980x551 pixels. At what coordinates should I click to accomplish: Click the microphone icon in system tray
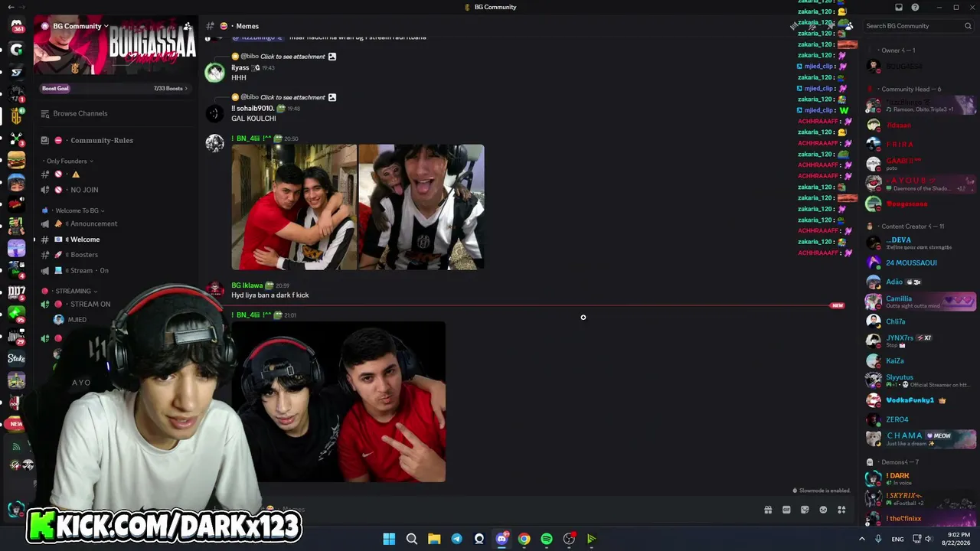[x=878, y=539]
